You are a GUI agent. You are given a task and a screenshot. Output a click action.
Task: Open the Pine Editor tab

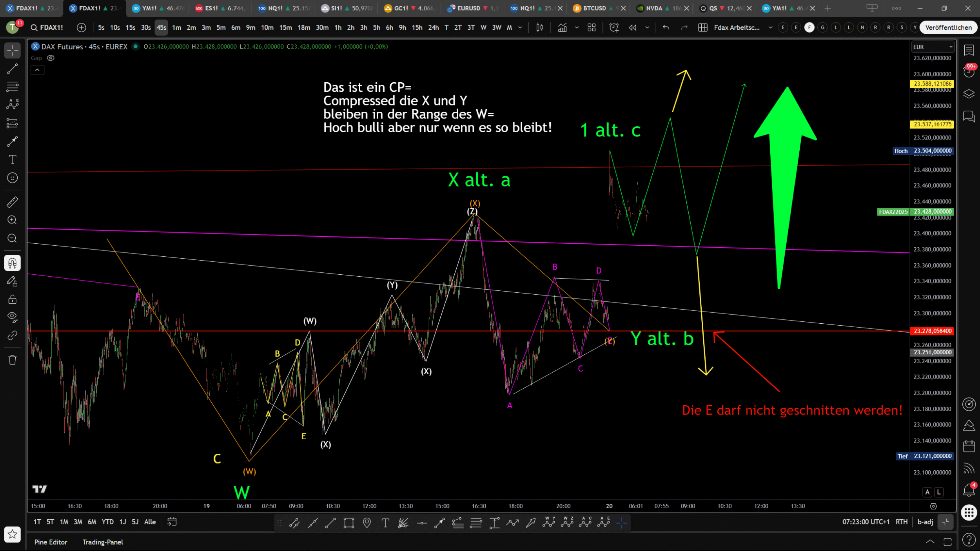pyautogui.click(x=51, y=542)
